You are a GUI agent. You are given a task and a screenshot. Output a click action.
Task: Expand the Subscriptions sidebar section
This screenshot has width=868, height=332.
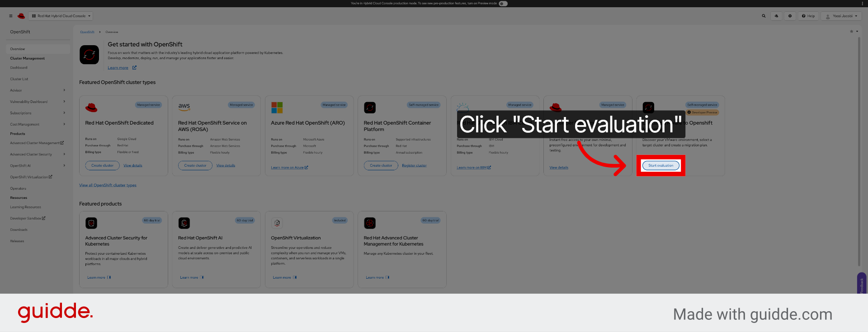38,113
